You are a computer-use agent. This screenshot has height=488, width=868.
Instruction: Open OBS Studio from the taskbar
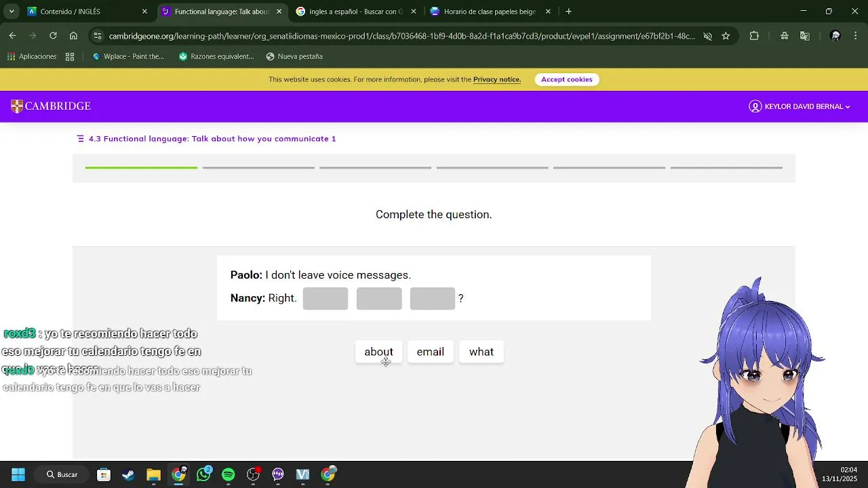click(253, 474)
